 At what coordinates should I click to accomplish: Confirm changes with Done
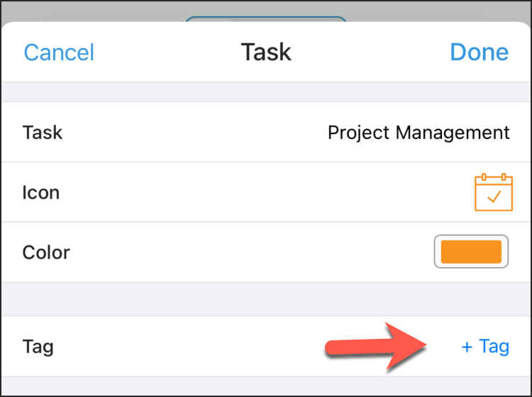479,52
